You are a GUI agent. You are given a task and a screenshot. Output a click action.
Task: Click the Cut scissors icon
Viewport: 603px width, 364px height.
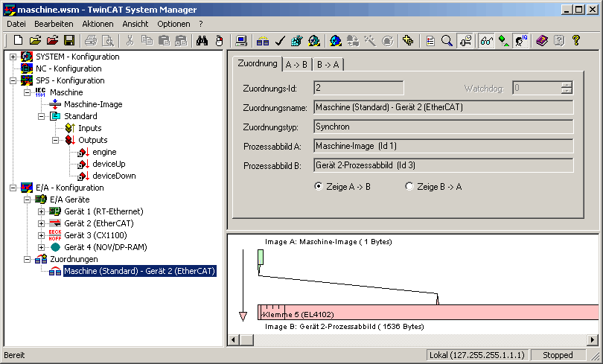[x=130, y=40]
